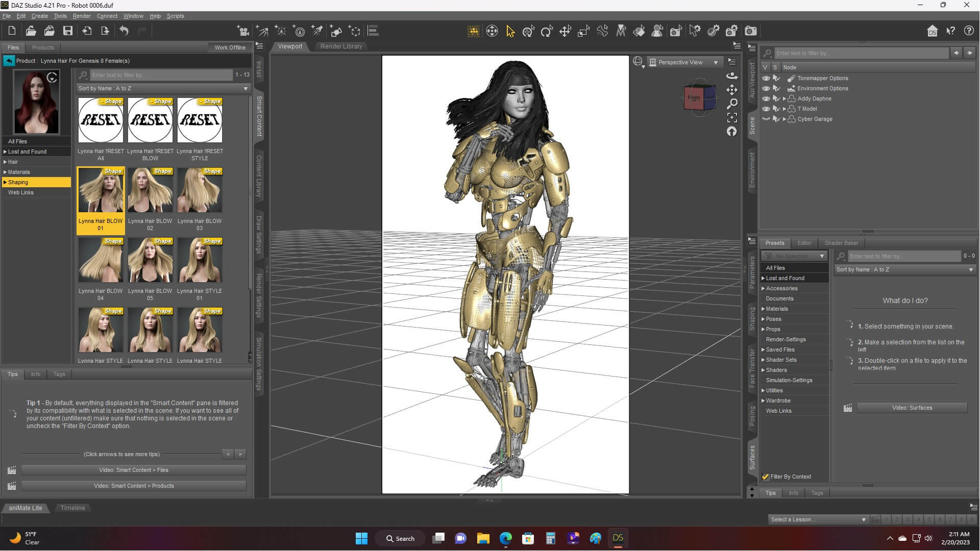980x551 pixels.
Task: Click the DAZ home icon in toolbar
Action: 932,31
